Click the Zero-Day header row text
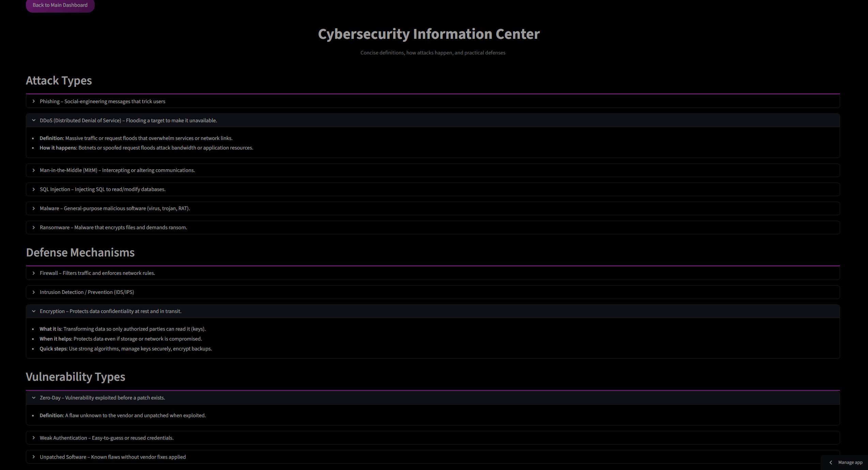Image resolution: width=868 pixels, height=470 pixels. (x=103, y=398)
